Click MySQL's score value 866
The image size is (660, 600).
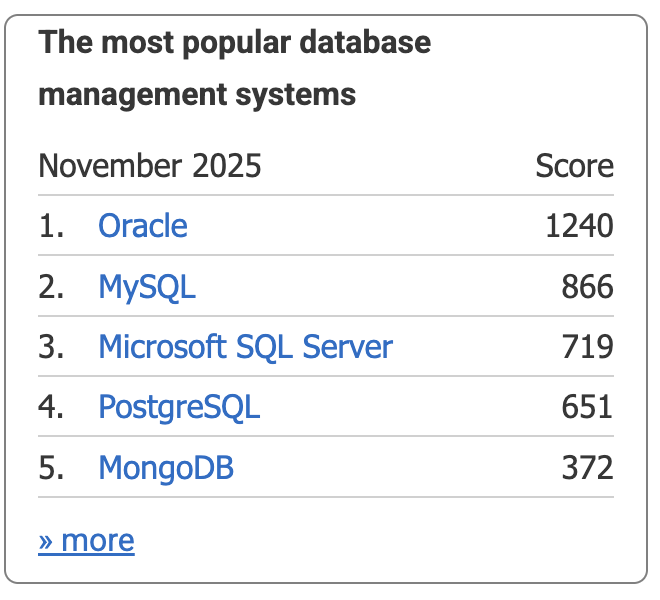tap(587, 288)
